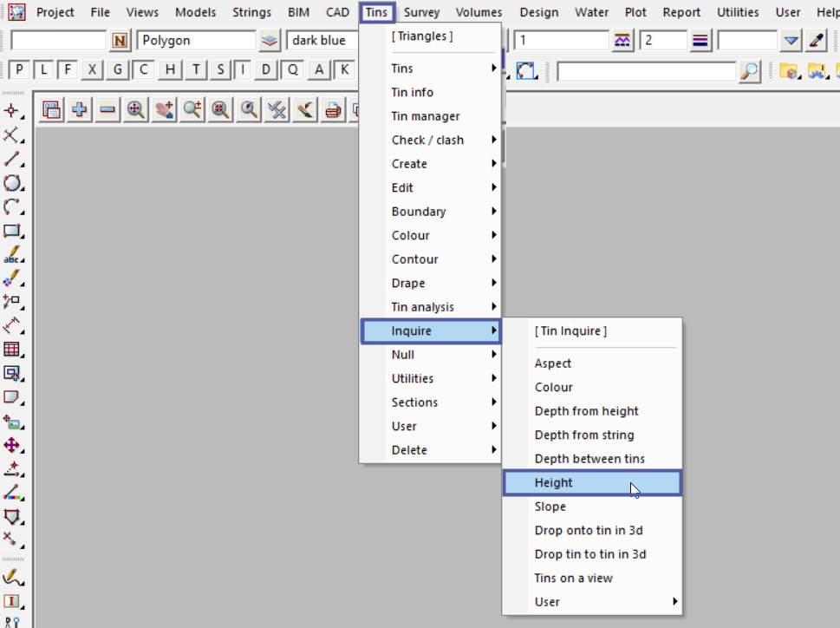The width and height of the screenshot is (840, 628).
Task: Toggle the I snap button
Action: [x=244, y=70]
